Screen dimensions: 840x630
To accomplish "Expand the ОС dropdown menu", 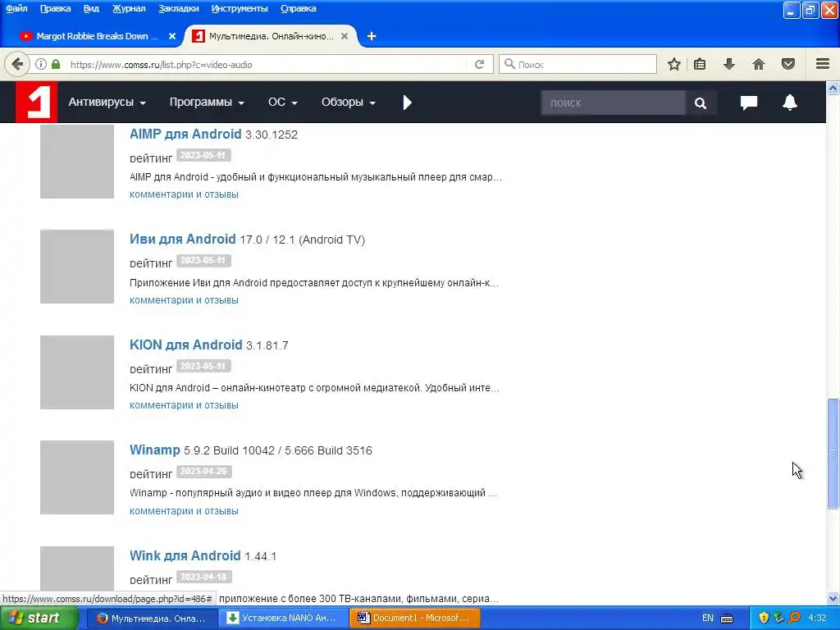I will coord(283,102).
